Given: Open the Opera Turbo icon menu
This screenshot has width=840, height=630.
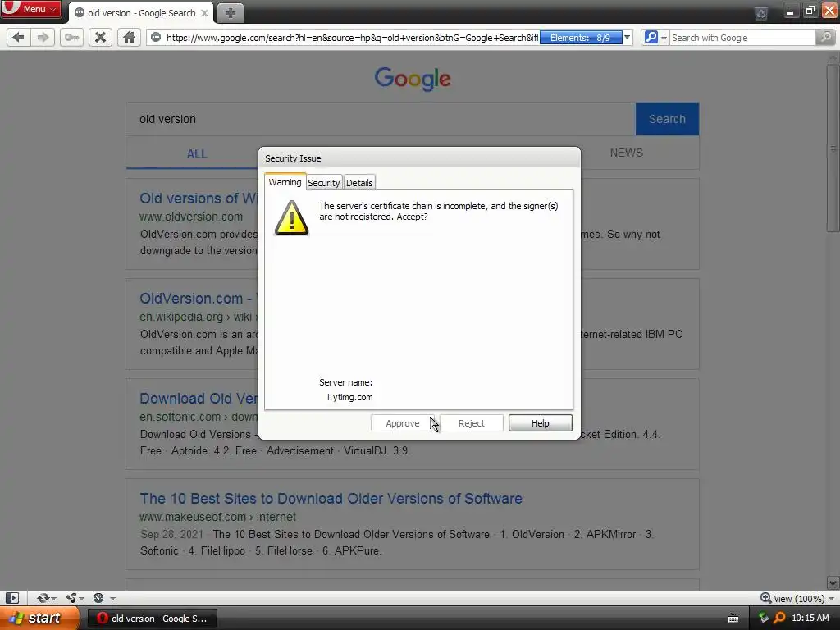Looking at the screenshot, I should [98, 598].
